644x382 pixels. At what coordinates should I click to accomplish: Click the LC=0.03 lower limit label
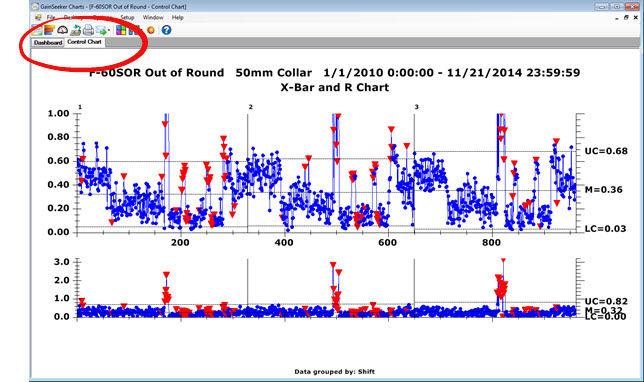point(605,229)
